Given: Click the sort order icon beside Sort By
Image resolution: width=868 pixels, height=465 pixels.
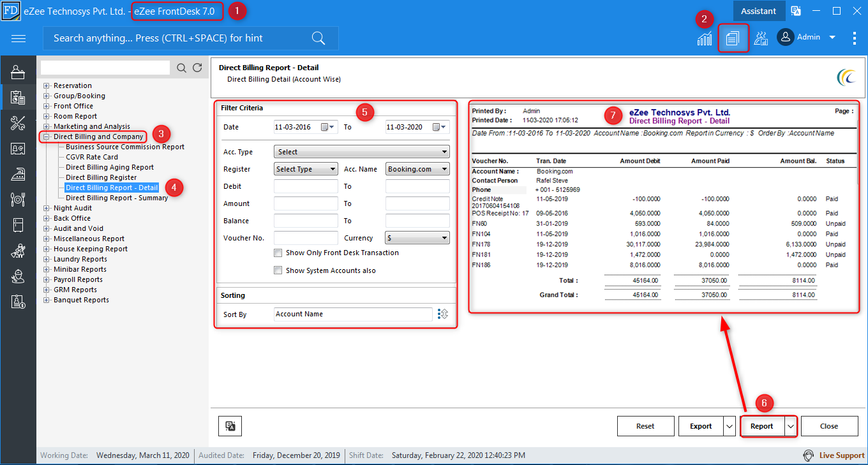Looking at the screenshot, I should (443, 314).
